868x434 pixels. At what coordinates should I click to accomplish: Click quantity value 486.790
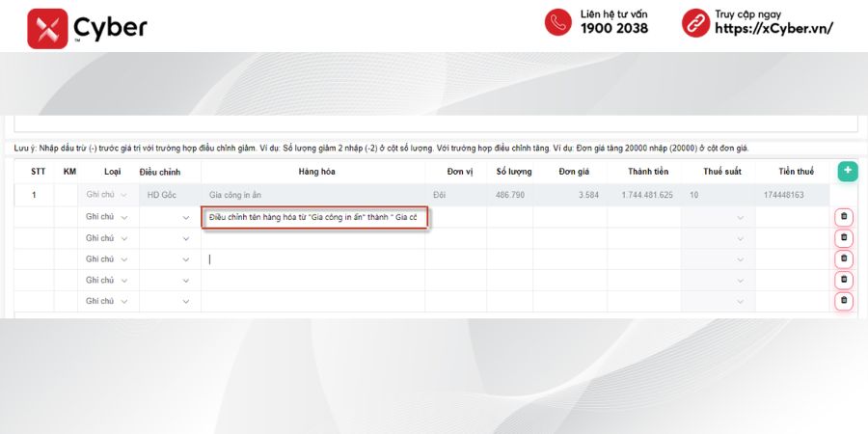[x=510, y=195]
